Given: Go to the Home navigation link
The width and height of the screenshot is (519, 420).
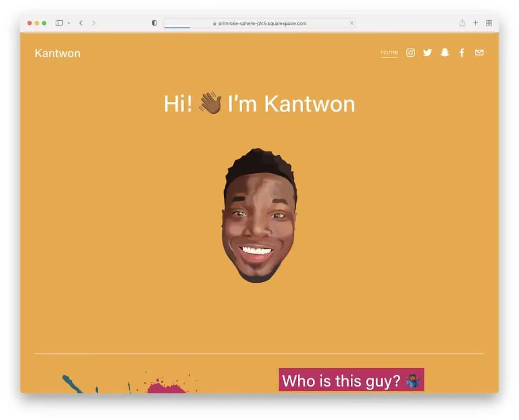Looking at the screenshot, I should (x=389, y=52).
